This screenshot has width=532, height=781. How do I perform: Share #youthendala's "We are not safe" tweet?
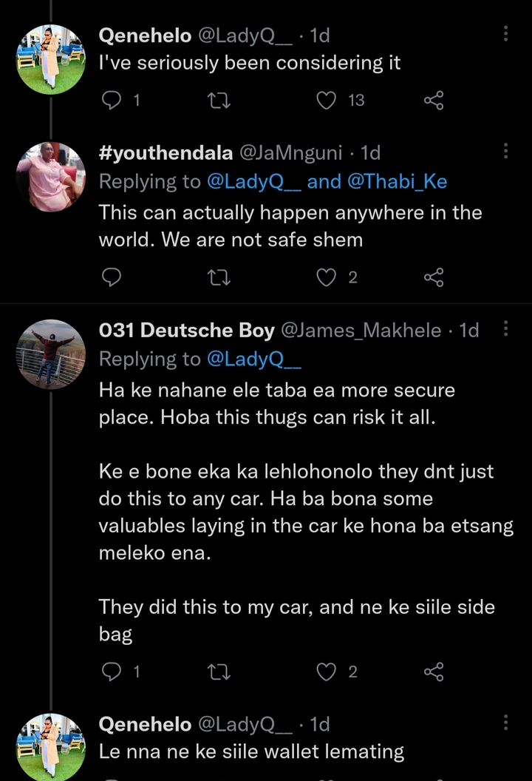[434, 277]
